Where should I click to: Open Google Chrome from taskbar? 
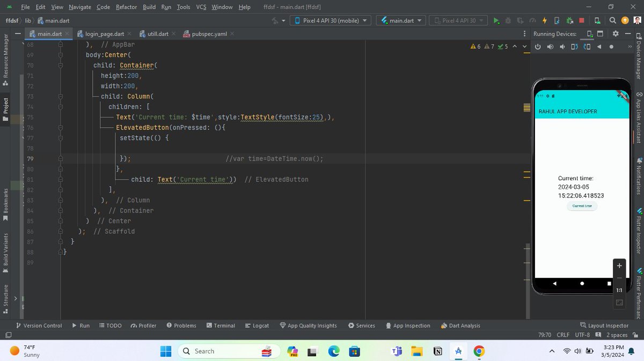(479, 351)
